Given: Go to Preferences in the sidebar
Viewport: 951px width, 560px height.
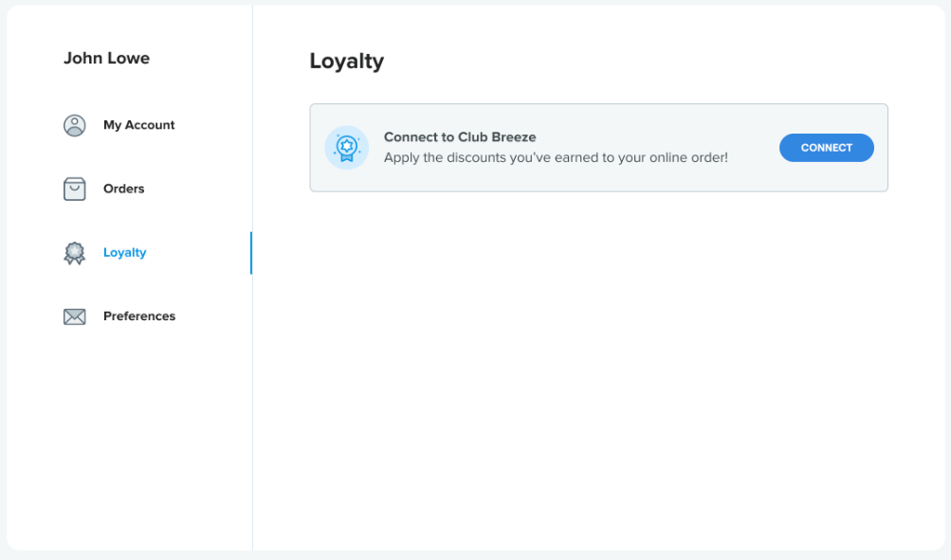Looking at the screenshot, I should tap(138, 316).
